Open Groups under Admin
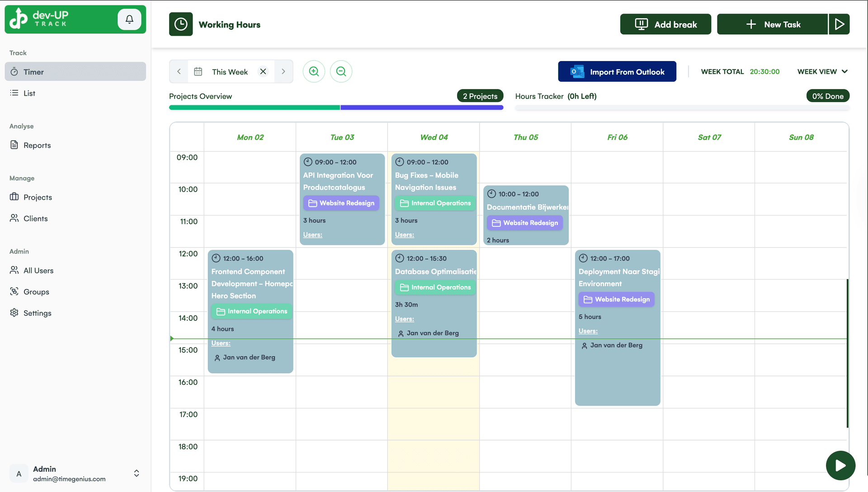This screenshot has width=868, height=492. click(36, 291)
